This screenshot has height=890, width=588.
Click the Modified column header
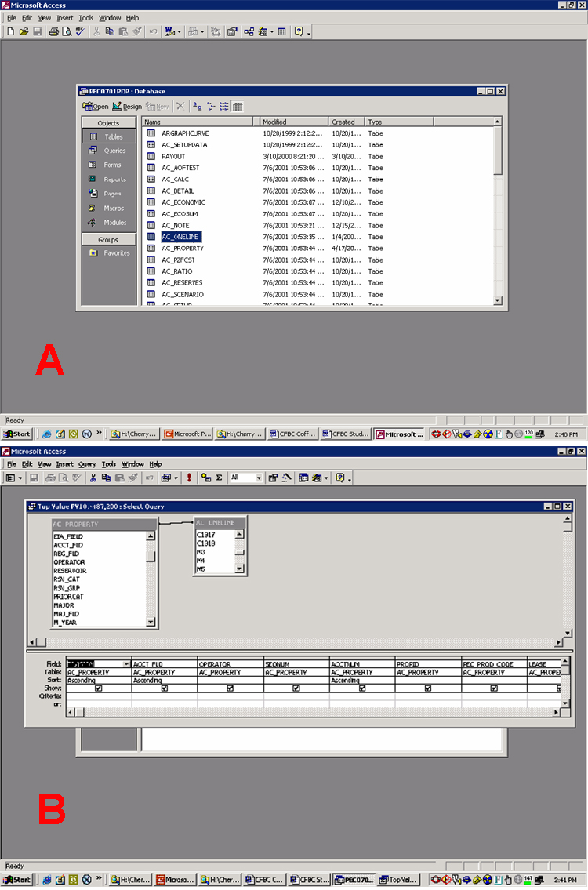point(294,122)
